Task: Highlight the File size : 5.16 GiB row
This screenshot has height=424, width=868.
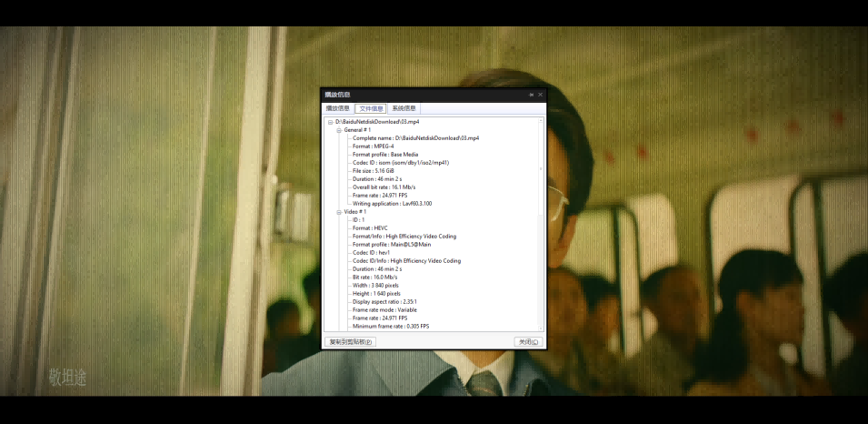Action: [373, 171]
